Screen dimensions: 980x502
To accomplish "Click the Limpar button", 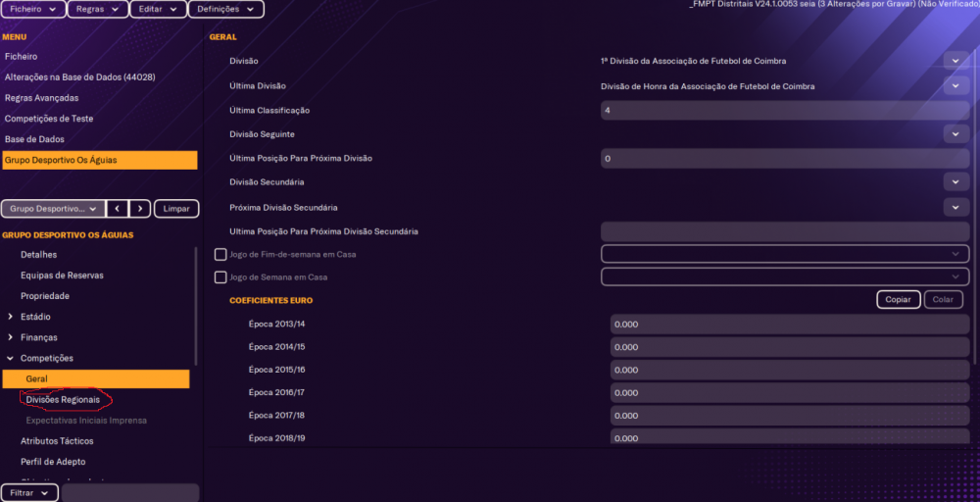I will click(176, 209).
